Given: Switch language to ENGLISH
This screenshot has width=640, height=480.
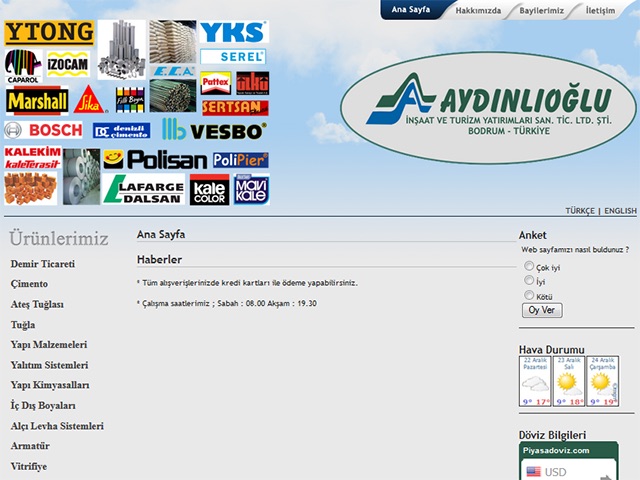Looking at the screenshot, I should pos(620,211).
